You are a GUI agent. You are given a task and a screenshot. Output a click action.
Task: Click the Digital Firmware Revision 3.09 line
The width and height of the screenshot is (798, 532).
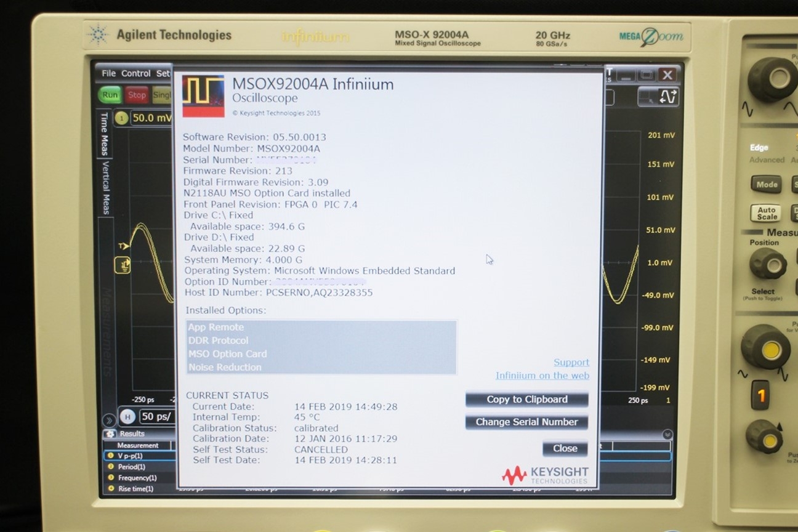coord(256,182)
